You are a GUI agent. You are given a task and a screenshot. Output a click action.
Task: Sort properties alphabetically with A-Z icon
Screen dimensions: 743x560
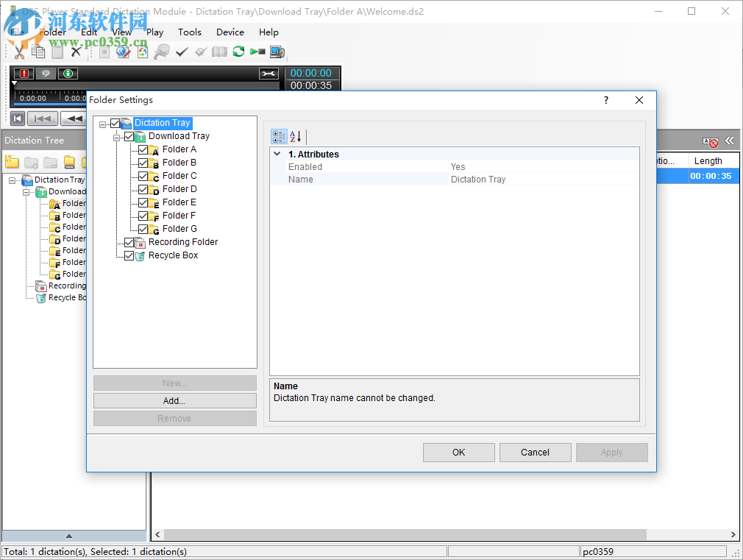295,137
